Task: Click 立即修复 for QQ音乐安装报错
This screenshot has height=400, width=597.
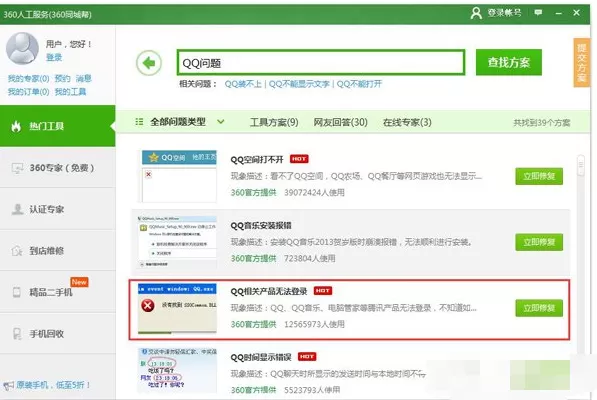Action: coord(539,242)
